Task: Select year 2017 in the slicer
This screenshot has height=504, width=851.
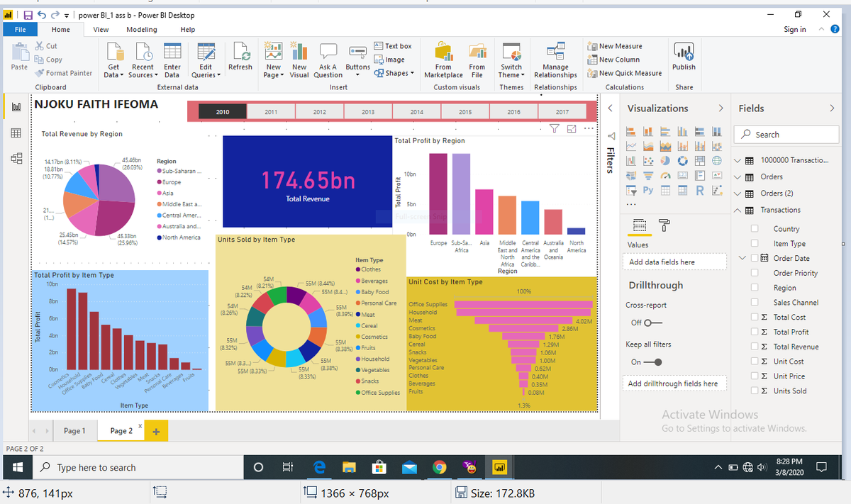Action: 562,112
